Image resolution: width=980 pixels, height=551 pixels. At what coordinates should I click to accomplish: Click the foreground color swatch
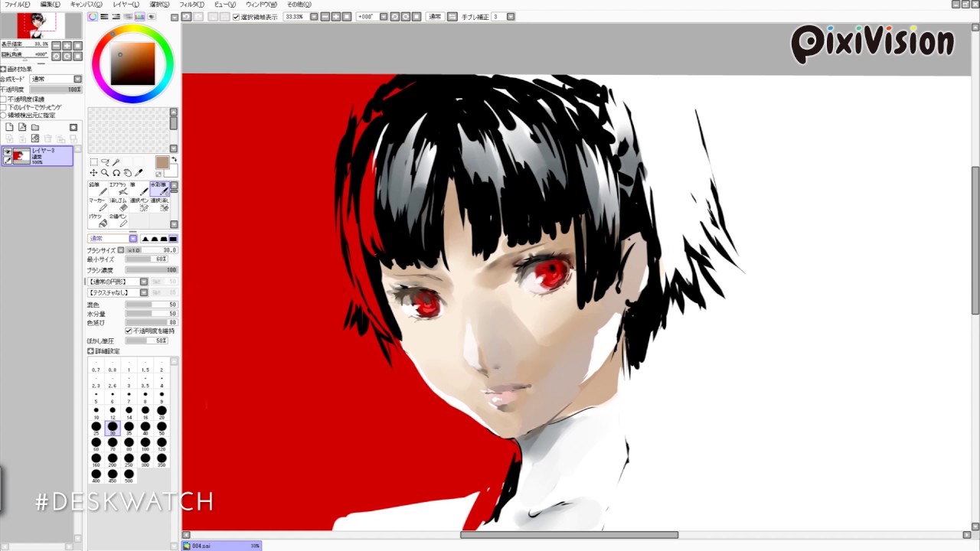click(162, 162)
